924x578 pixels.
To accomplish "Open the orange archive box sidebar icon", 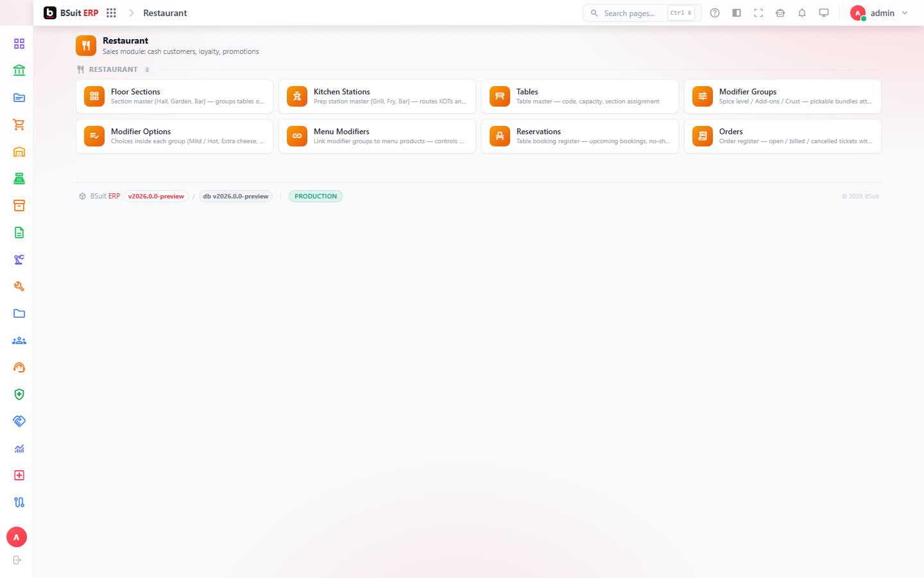I will click(x=19, y=206).
